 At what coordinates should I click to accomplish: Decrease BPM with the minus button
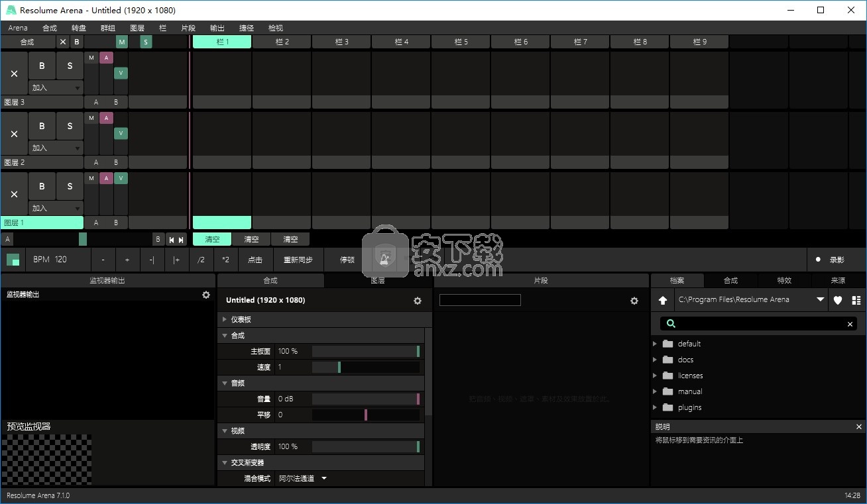[103, 260]
